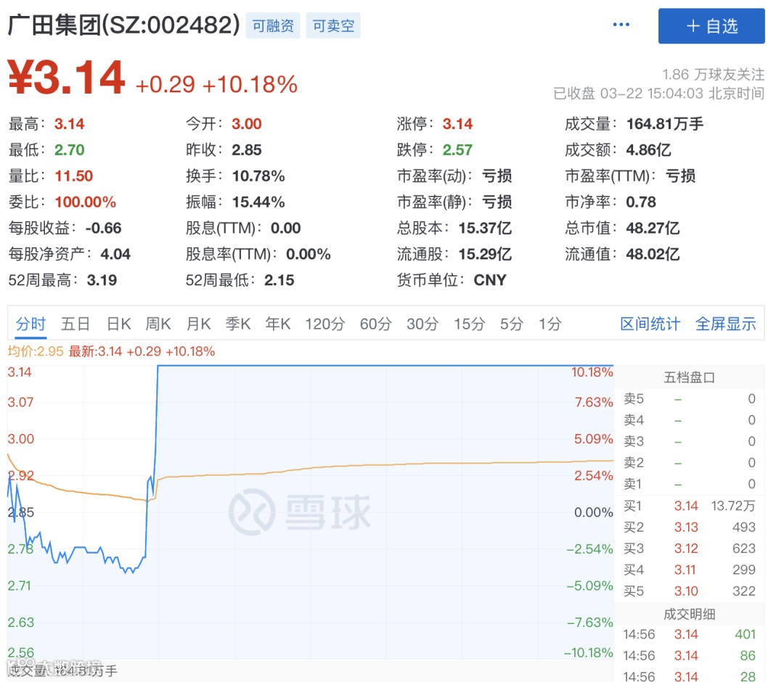Click the 量比 value 11.50
This screenshot has height=682, width=784.
pos(73,176)
